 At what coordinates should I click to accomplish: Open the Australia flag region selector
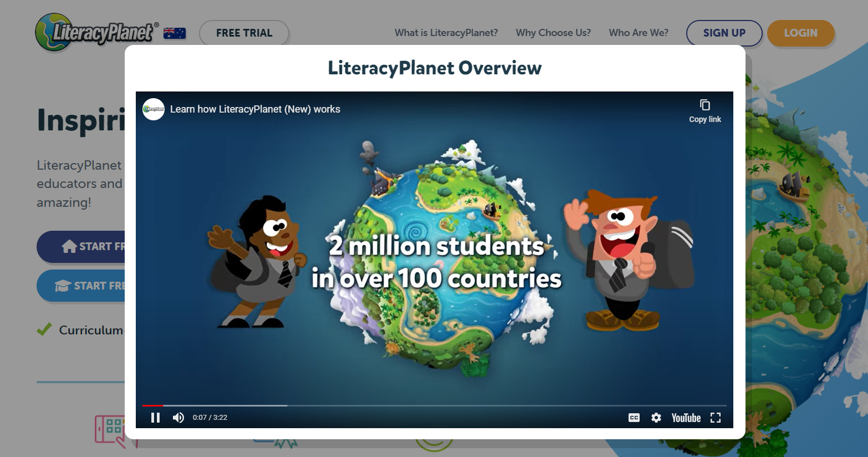[175, 33]
